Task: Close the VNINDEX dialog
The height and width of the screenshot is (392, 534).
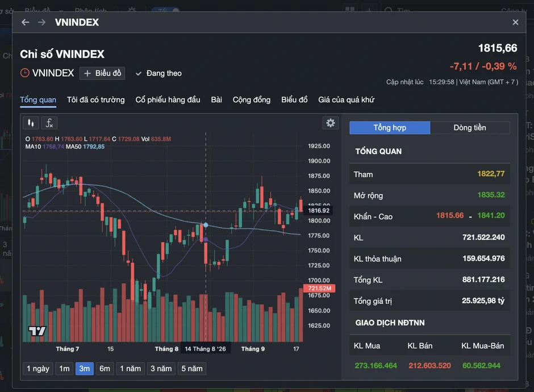Action: coord(515,23)
